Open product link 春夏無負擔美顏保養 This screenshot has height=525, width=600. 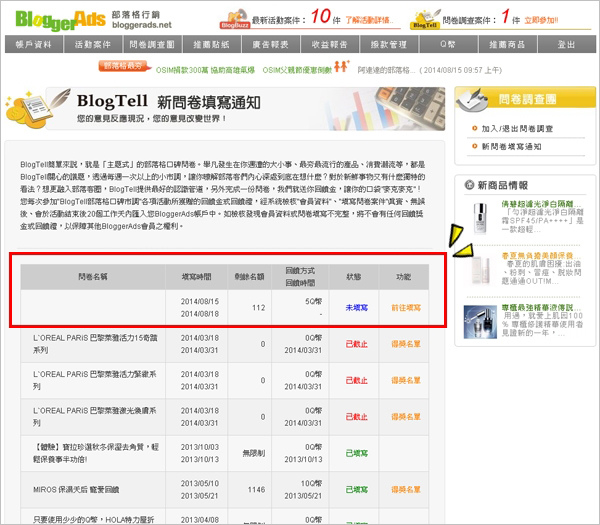(x=541, y=256)
